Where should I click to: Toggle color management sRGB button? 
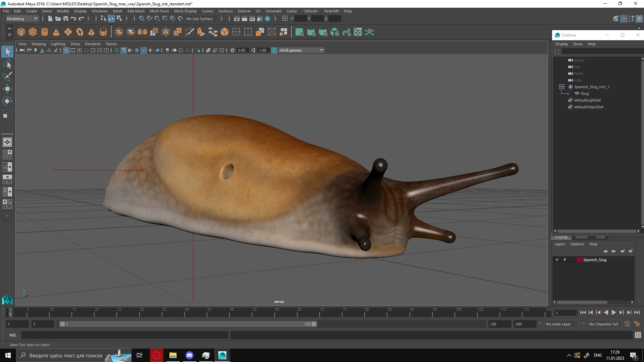[x=274, y=50]
